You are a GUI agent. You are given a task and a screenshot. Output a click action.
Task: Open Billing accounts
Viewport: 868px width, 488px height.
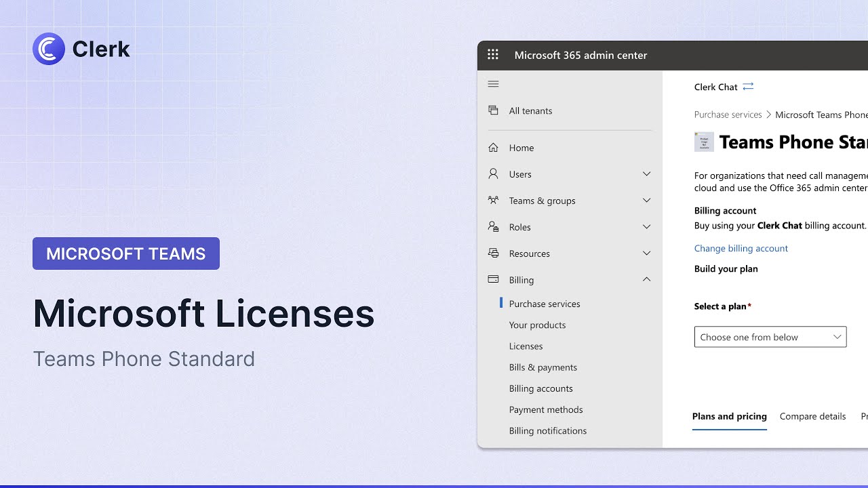coord(540,388)
